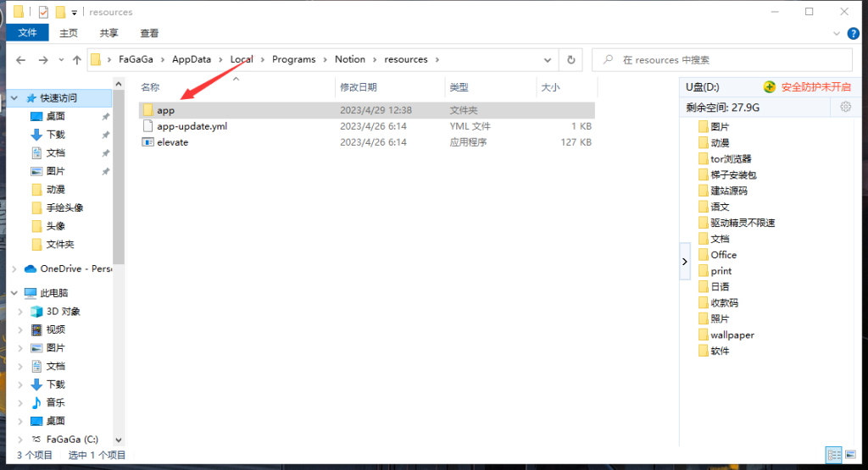868x470 pixels.
Task: Expand the ribbon with the chevron
Action: tap(837, 34)
